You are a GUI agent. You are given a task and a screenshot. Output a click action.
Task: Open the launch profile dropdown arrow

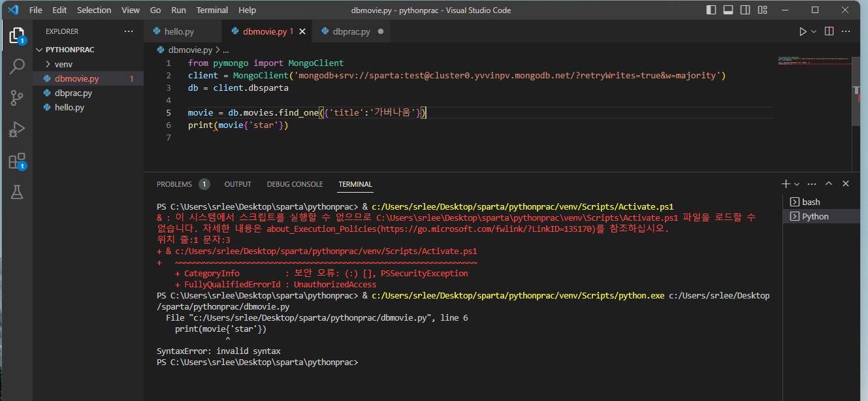point(797,184)
